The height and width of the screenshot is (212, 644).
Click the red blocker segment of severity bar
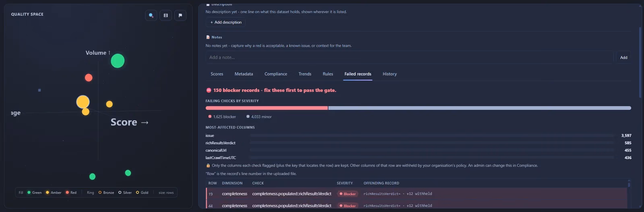266,108
